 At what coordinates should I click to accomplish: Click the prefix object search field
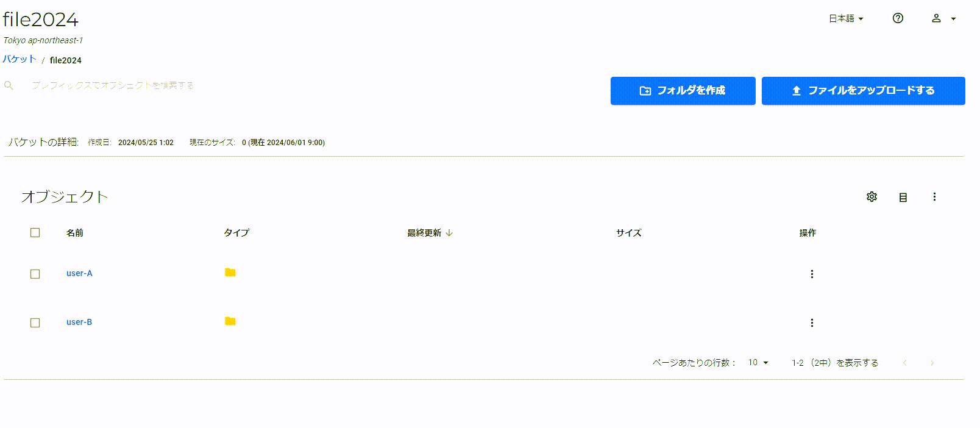click(x=113, y=85)
